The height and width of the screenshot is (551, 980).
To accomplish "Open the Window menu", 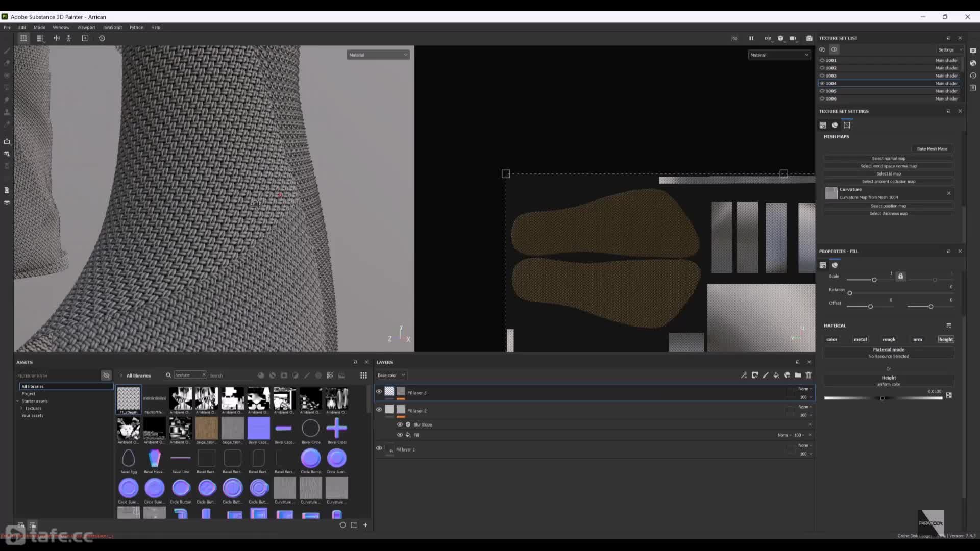I will pyautogui.click(x=61, y=27).
